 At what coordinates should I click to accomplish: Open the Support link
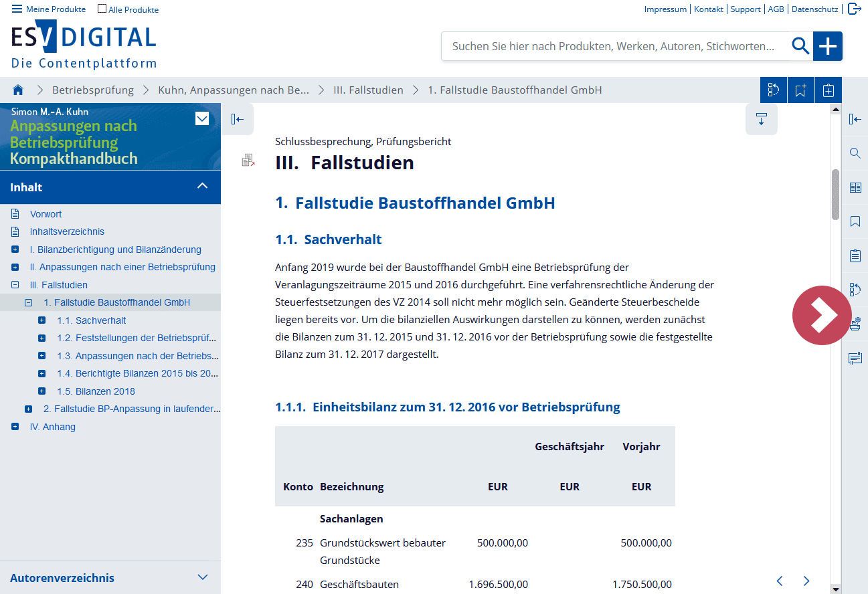click(746, 9)
